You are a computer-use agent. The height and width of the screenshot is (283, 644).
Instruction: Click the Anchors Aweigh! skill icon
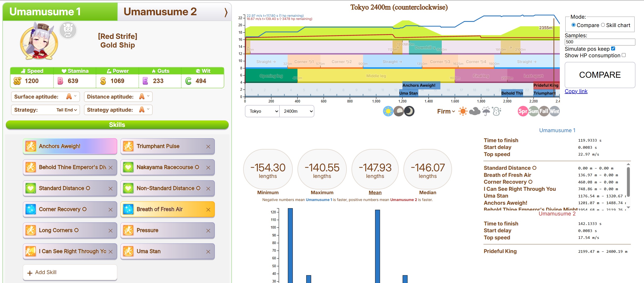pyautogui.click(x=31, y=146)
